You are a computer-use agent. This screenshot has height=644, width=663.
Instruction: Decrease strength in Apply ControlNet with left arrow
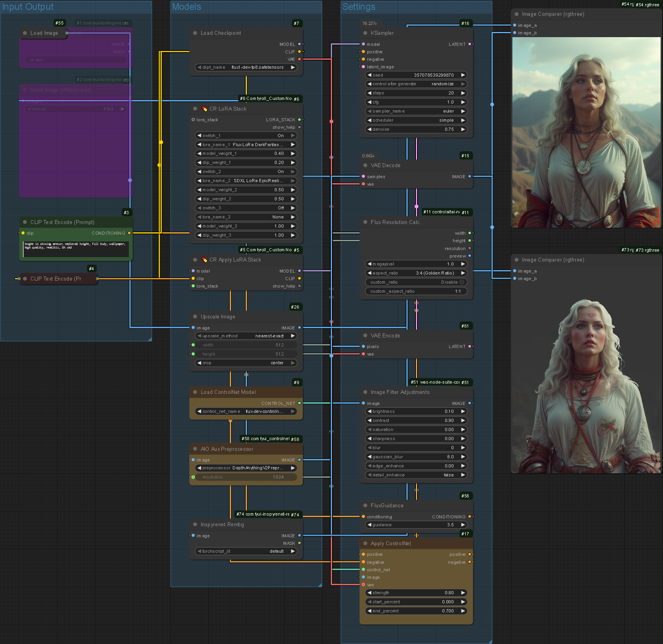tap(369, 593)
